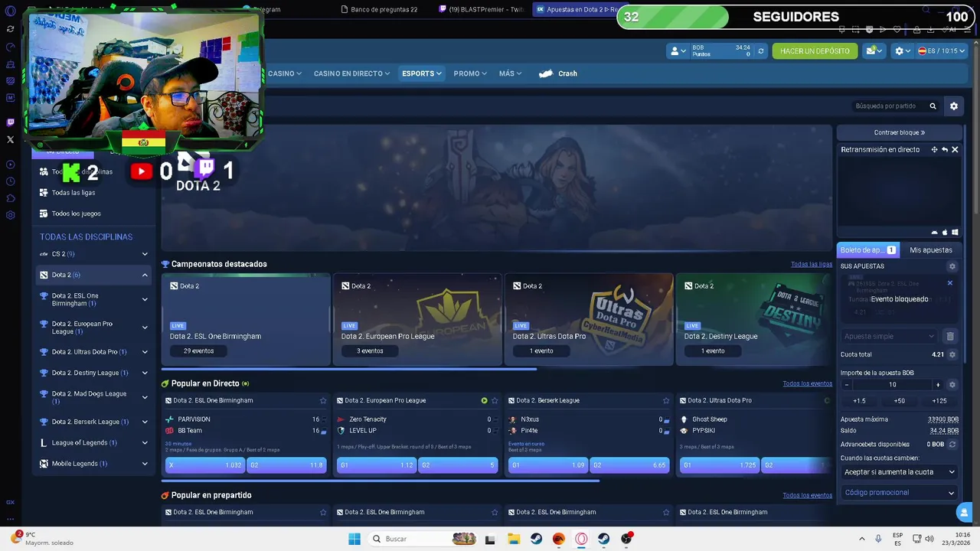980x551 pixels.
Task: Open the history clock icon in the Opera sidebar
Action: pyautogui.click(x=10, y=181)
